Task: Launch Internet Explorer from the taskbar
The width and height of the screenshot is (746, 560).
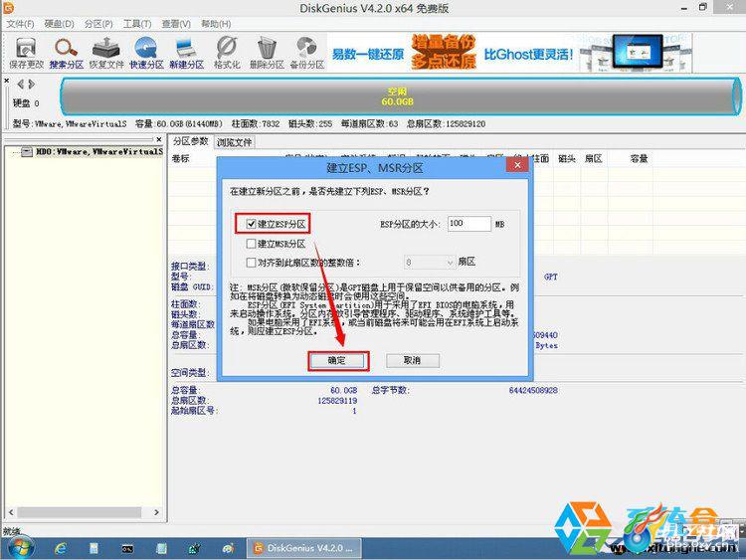Action: 61,549
